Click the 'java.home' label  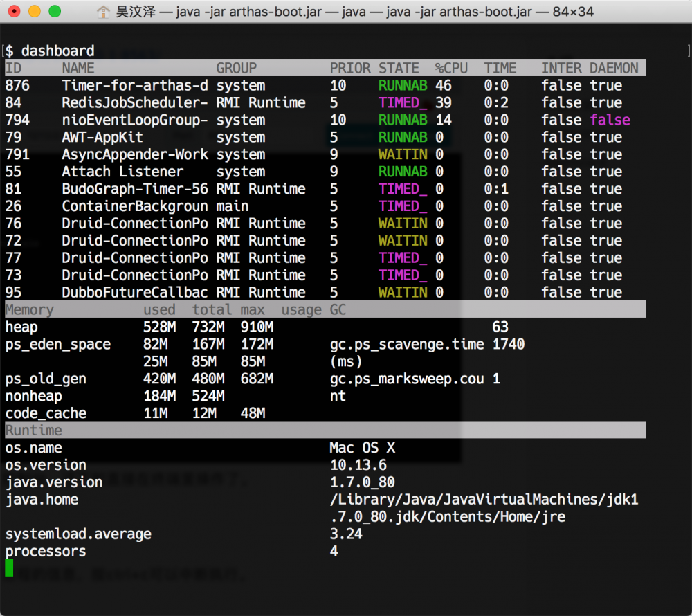coord(42,499)
